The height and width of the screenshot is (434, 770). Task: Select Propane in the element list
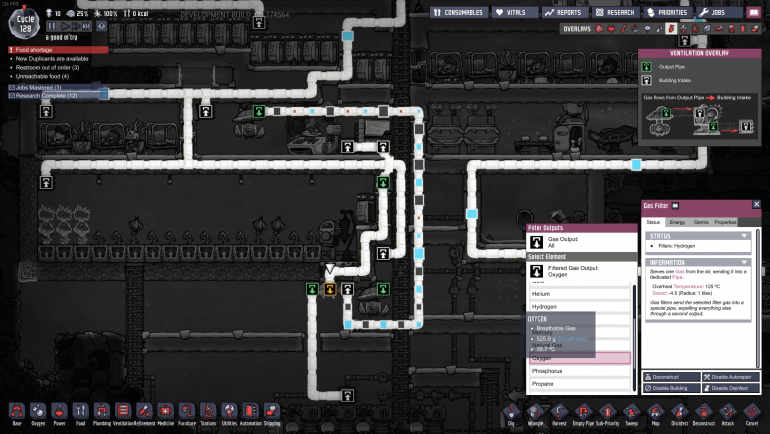click(x=580, y=384)
